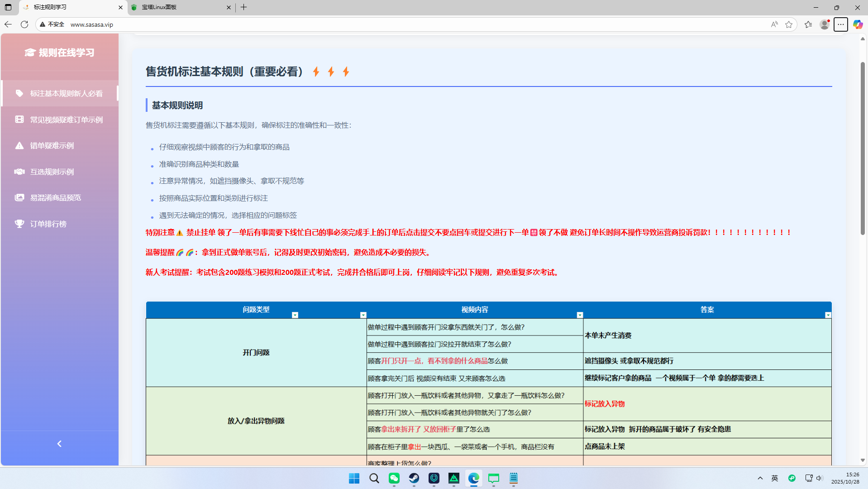Click the trophy icon beside 订单排行榜
Viewport: 868px width, 489px height.
click(x=19, y=224)
